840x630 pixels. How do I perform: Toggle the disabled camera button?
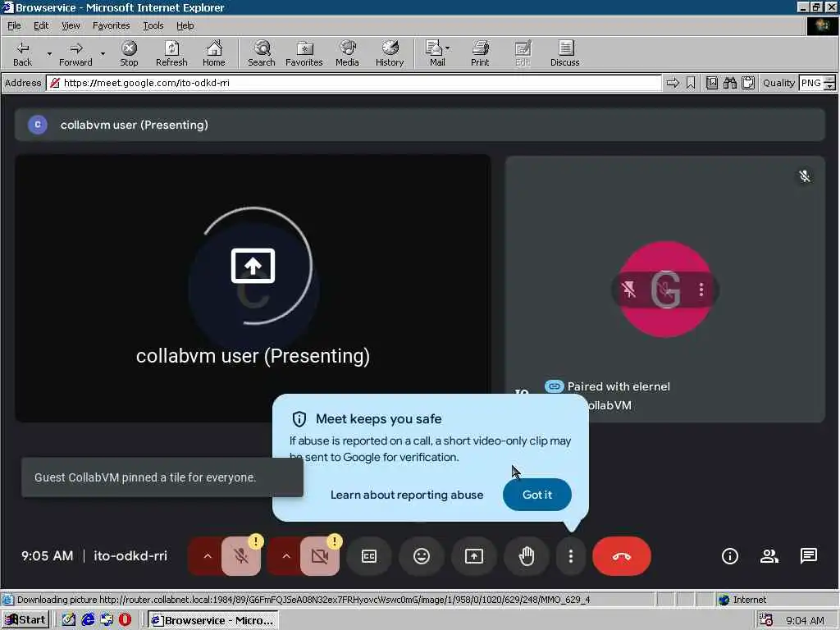point(320,556)
